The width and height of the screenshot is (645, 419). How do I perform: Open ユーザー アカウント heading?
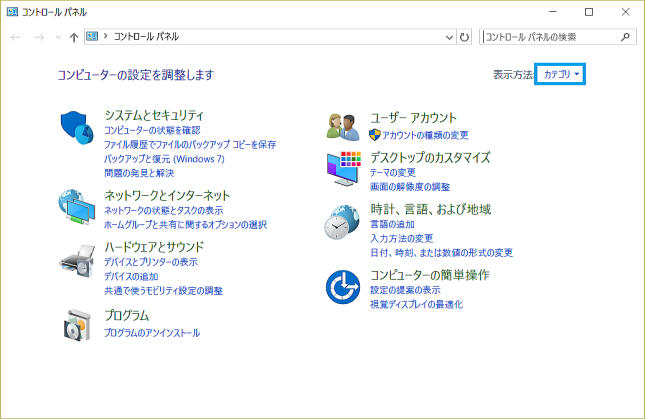(413, 118)
